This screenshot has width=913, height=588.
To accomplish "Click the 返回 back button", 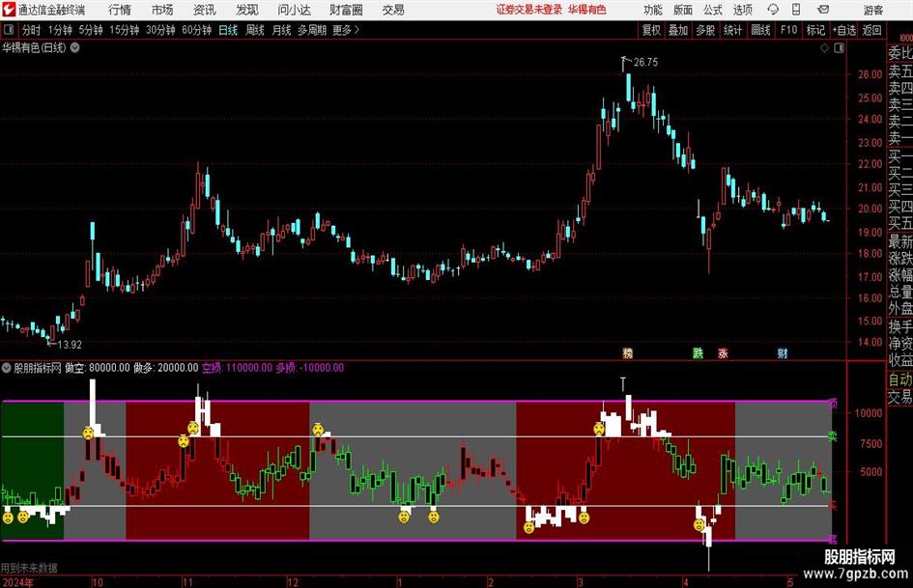I will coord(871,30).
